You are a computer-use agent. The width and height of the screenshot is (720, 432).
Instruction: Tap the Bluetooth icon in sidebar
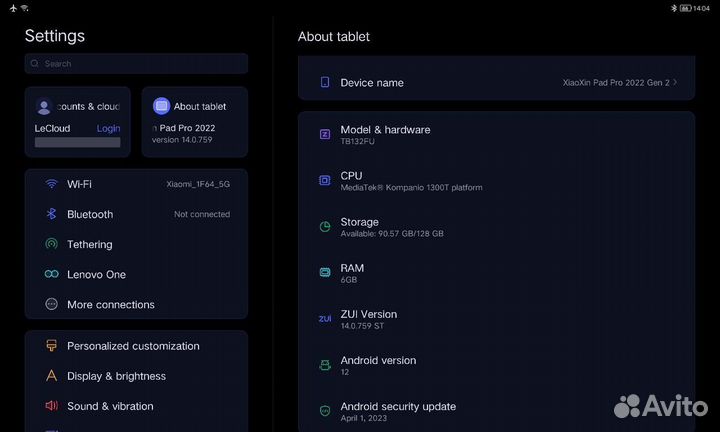tap(51, 214)
